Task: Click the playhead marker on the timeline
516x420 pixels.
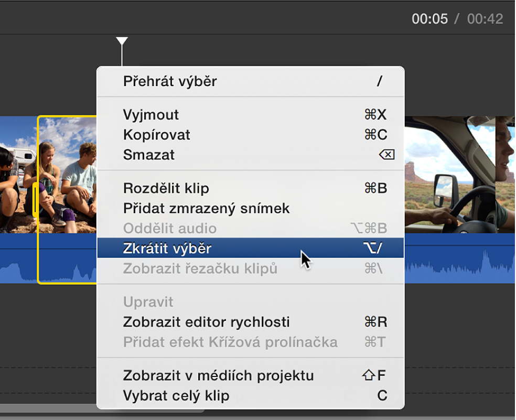Action: 122,41
